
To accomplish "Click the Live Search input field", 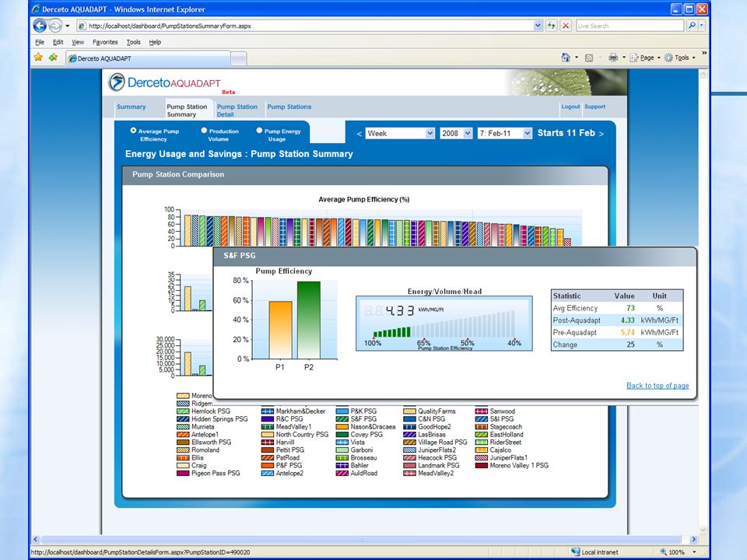I will pos(630,26).
